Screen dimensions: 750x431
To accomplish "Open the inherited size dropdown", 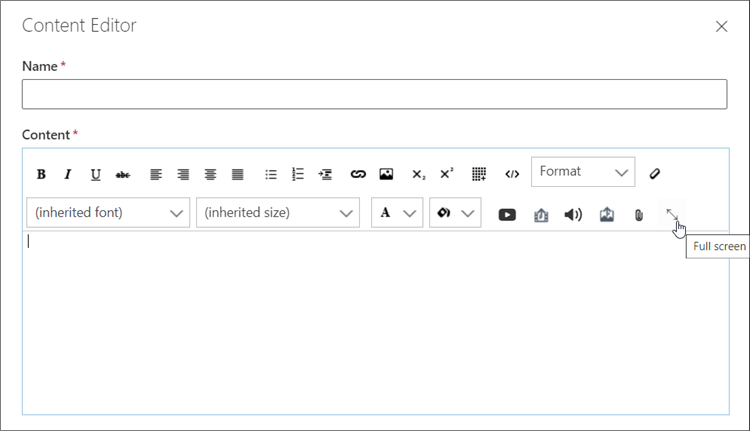I will 277,213.
